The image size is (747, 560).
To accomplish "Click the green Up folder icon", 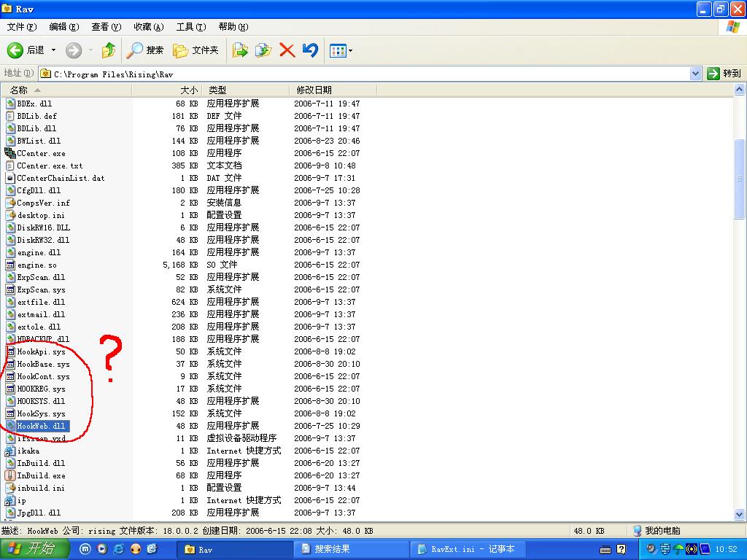I will tap(109, 50).
